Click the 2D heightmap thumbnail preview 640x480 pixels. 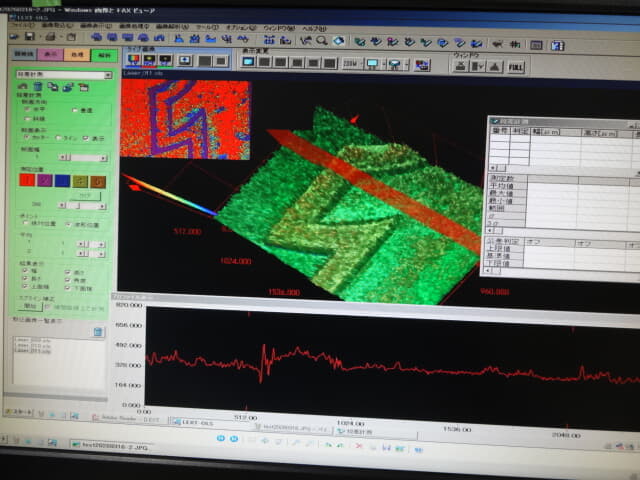(x=183, y=120)
